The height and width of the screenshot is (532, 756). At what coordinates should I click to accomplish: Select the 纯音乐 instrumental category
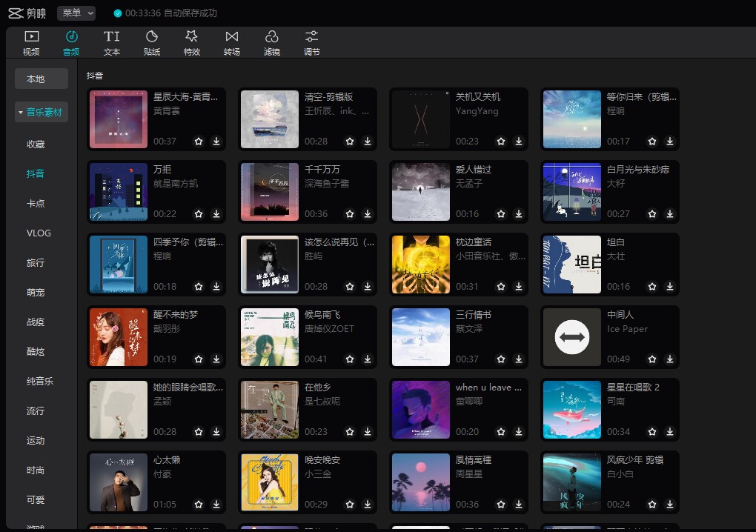coord(39,381)
